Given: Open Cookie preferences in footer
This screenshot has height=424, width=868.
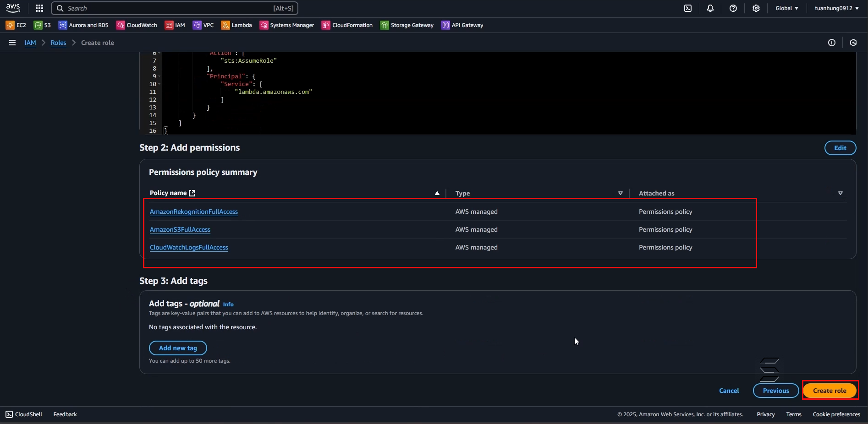Looking at the screenshot, I should (x=836, y=414).
